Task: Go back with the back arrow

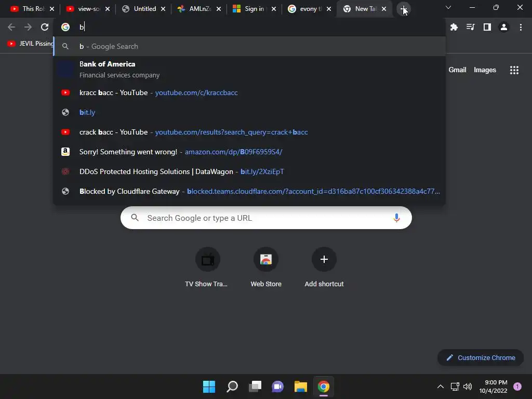Action: pos(11,27)
